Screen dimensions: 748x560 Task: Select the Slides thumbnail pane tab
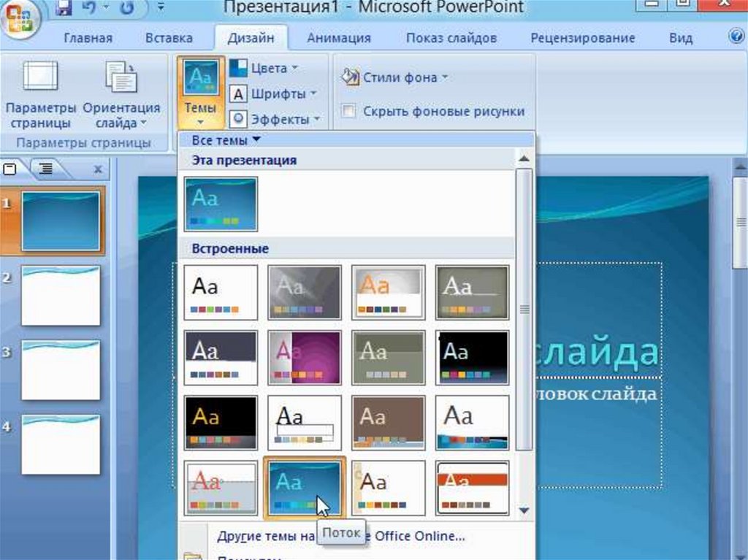[x=10, y=169]
